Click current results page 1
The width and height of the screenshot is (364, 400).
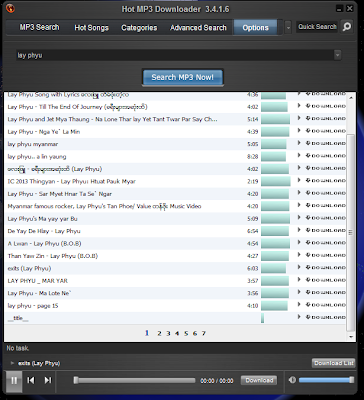coord(147,333)
